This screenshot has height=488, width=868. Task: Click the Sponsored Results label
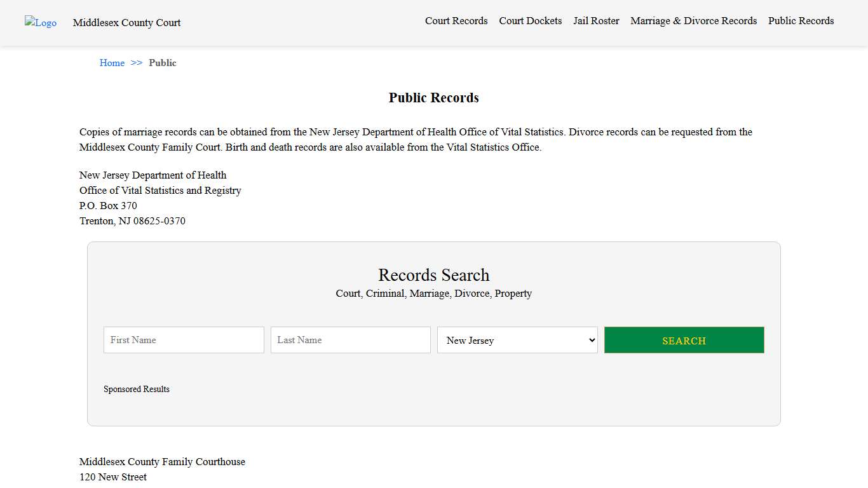click(137, 389)
